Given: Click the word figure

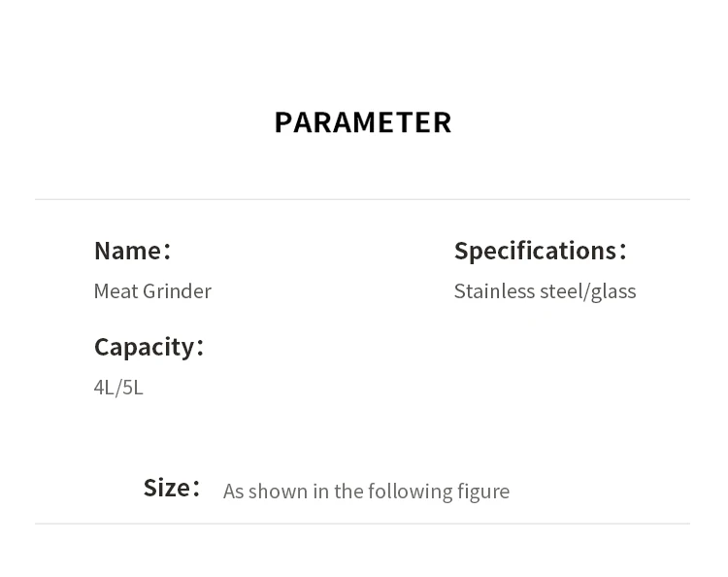Looking at the screenshot, I should 483,492.
